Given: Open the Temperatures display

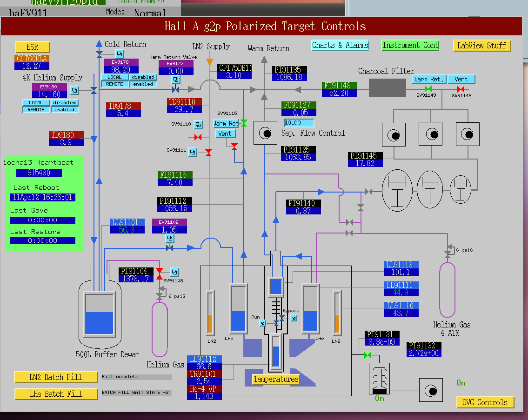Looking at the screenshot, I should 276,379.
